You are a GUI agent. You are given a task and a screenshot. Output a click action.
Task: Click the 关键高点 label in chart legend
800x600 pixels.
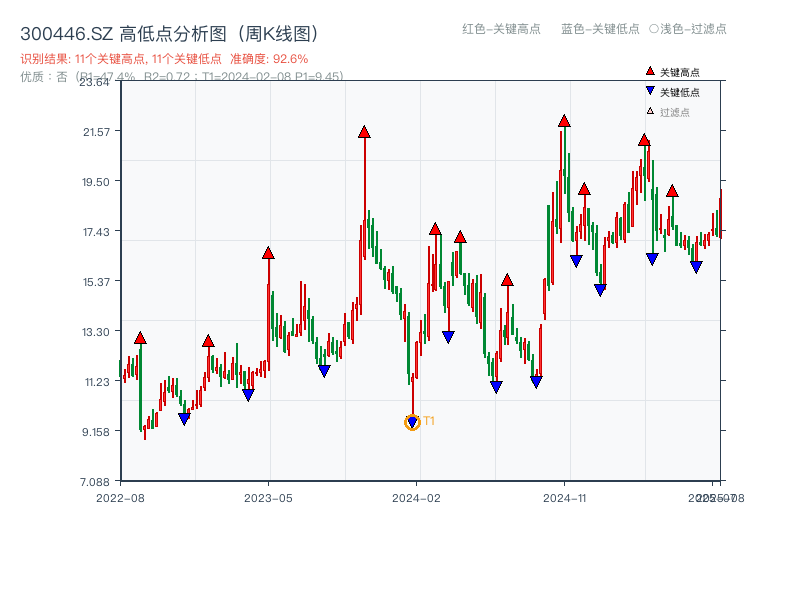(680, 72)
